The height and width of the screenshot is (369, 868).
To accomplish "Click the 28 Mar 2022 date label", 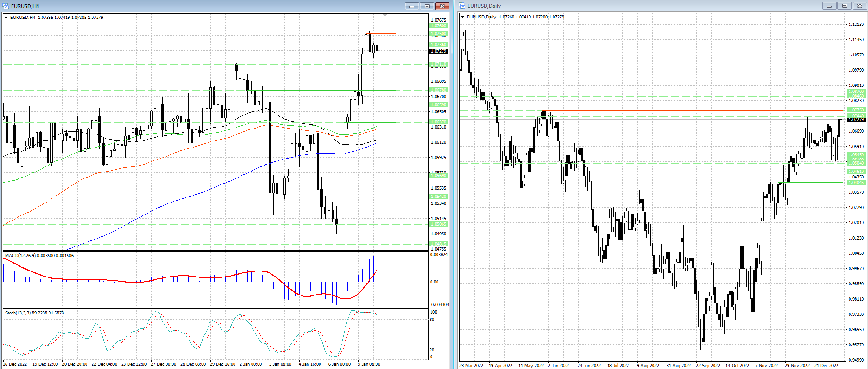I will coord(471,366).
